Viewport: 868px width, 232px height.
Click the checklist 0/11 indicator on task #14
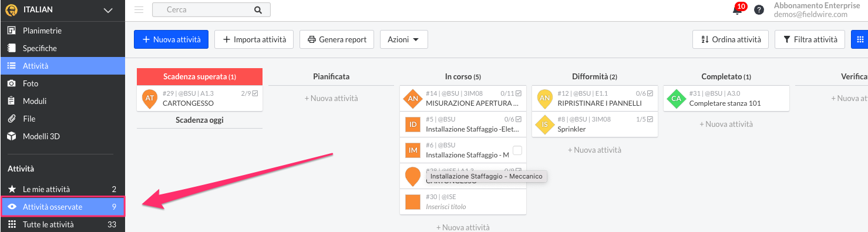(511, 93)
